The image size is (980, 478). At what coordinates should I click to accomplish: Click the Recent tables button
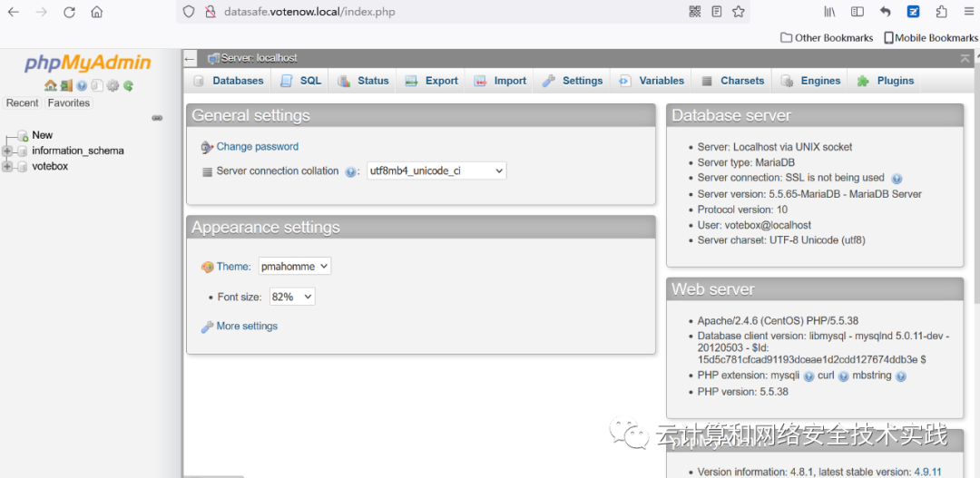[x=23, y=103]
